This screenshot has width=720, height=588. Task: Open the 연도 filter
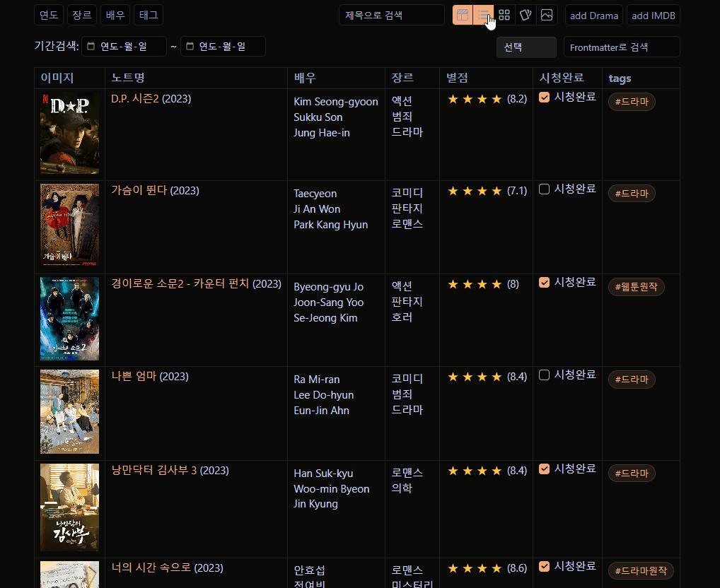click(x=49, y=15)
